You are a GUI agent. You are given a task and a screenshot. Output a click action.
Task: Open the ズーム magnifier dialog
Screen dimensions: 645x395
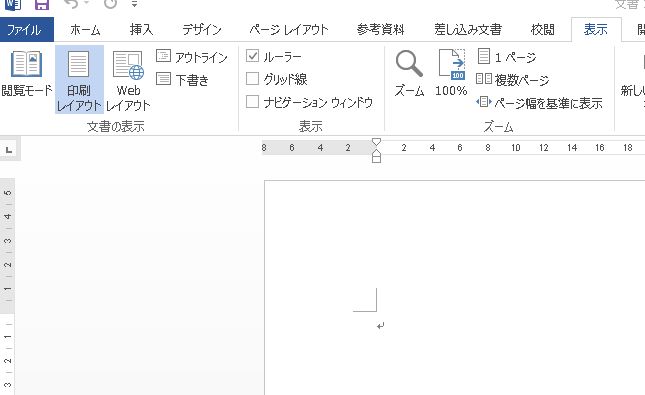409,73
